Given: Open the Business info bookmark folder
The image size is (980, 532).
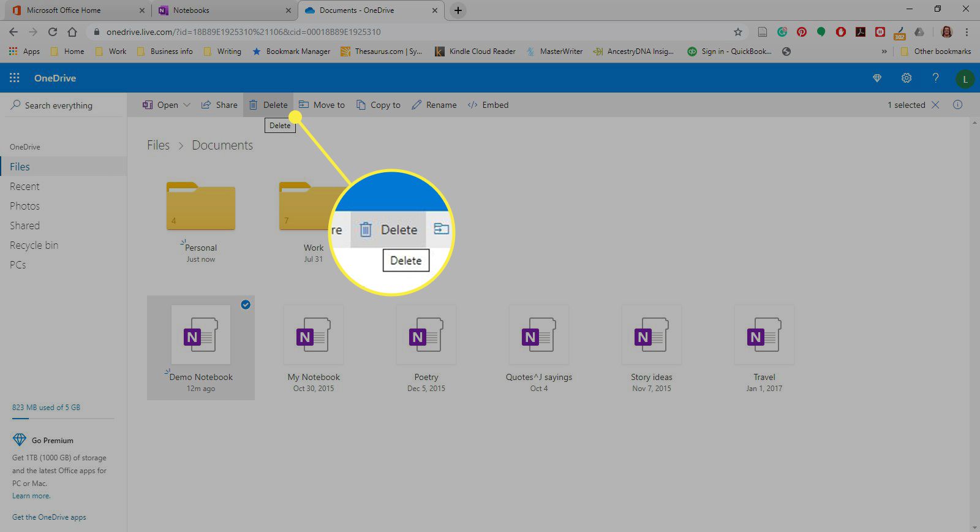Looking at the screenshot, I should point(165,51).
